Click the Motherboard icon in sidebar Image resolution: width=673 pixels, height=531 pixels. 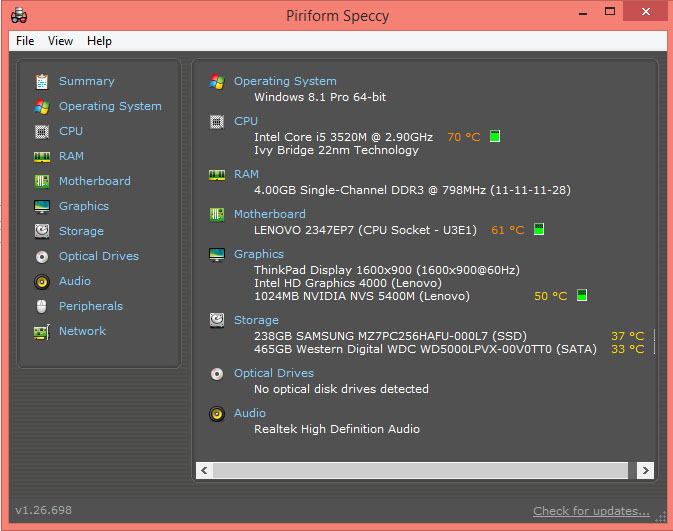click(42, 182)
